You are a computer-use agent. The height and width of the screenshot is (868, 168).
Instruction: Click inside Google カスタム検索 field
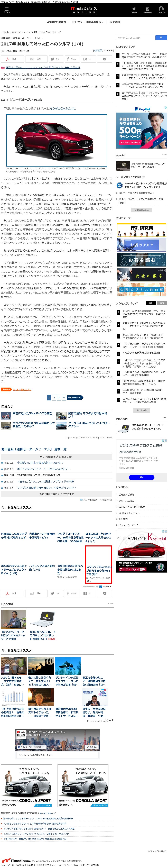(136, 37)
